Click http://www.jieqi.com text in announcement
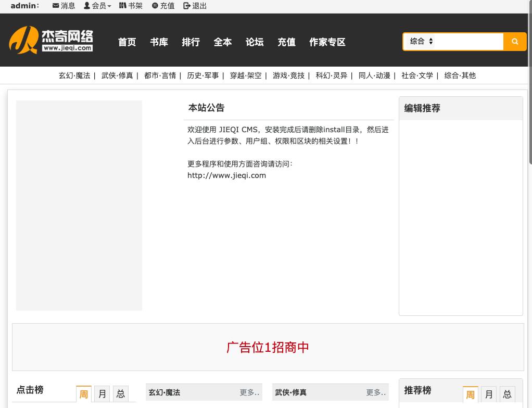 click(x=226, y=175)
